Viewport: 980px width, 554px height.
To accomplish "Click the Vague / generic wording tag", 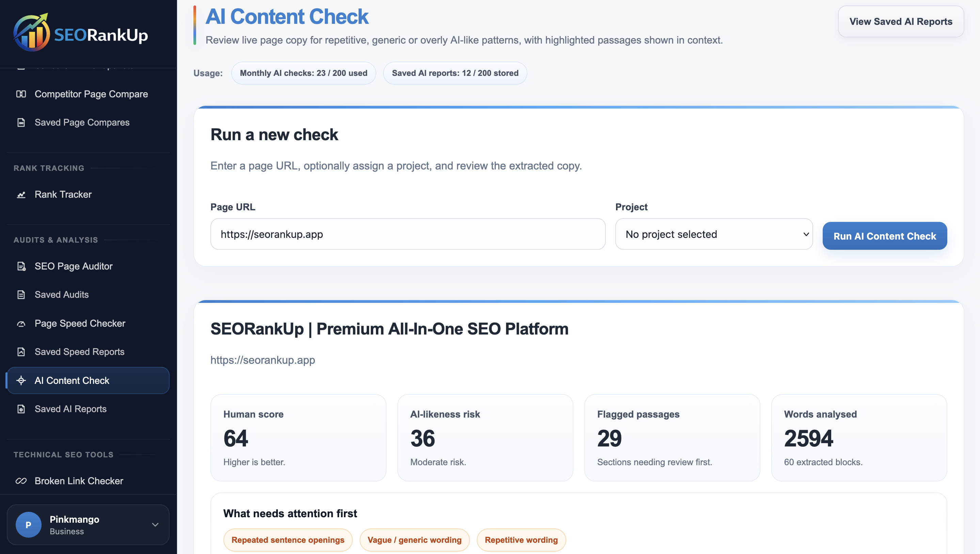I will pyautogui.click(x=414, y=540).
